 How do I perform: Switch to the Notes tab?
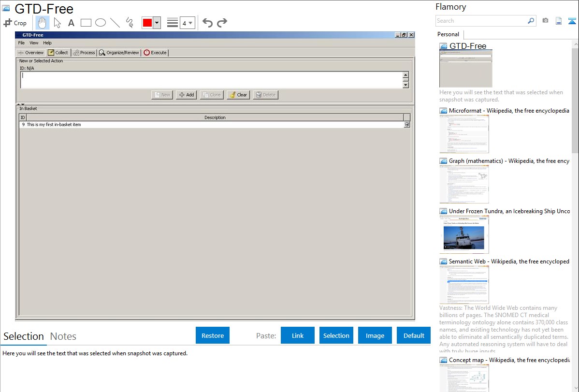click(x=63, y=336)
